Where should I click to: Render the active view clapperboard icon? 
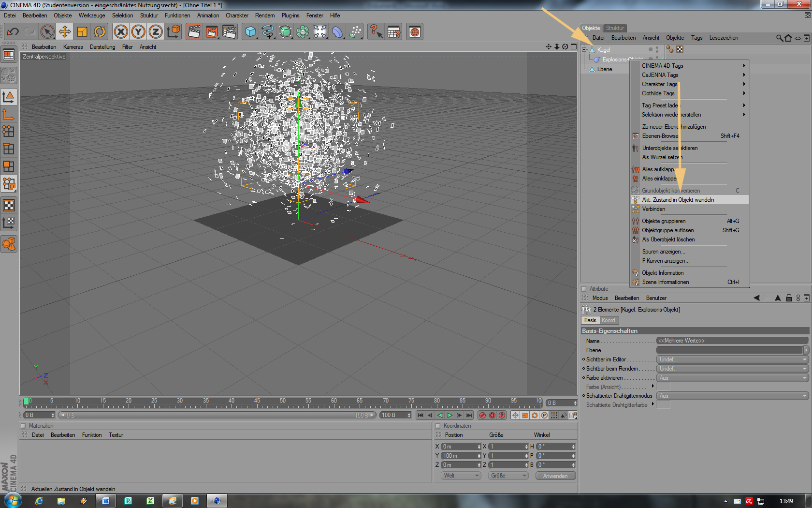(194, 32)
